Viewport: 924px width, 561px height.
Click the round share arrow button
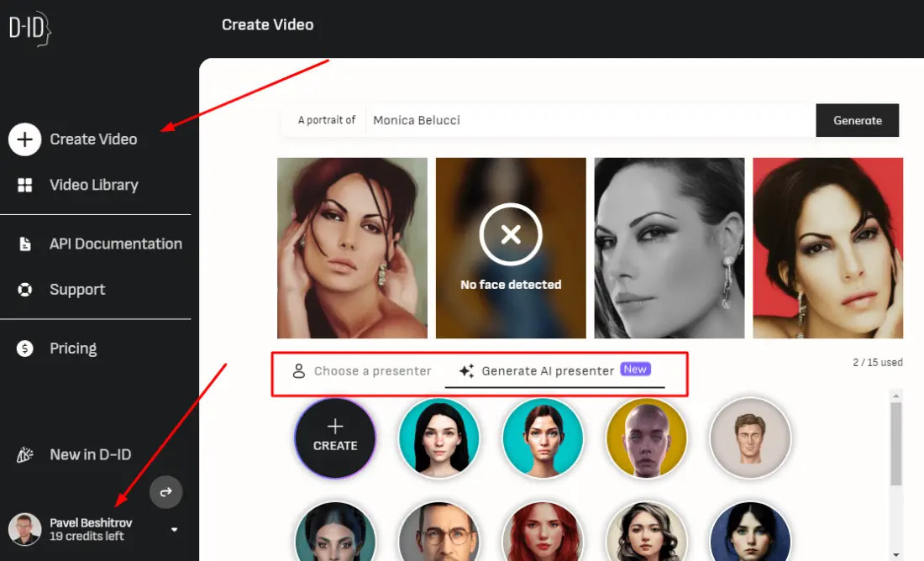click(x=165, y=491)
